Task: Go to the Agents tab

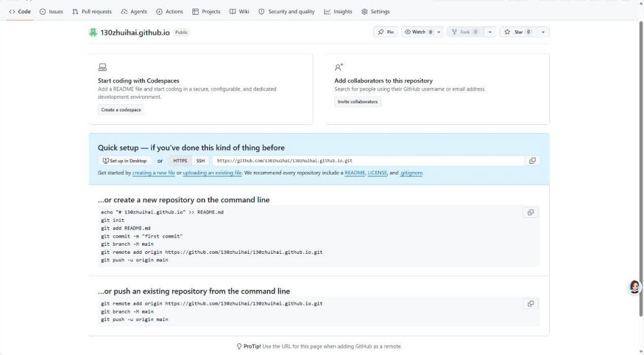Action: pos(134,12)
